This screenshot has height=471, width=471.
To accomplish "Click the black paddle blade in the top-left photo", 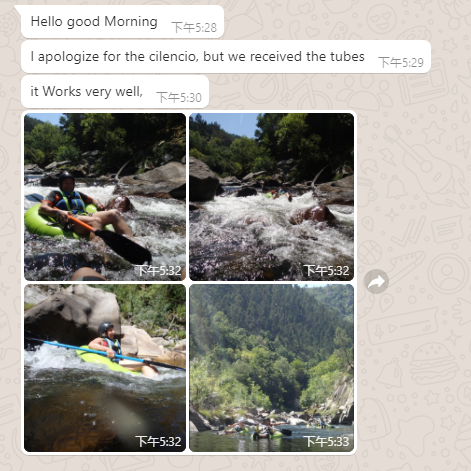I will [124, 246].
